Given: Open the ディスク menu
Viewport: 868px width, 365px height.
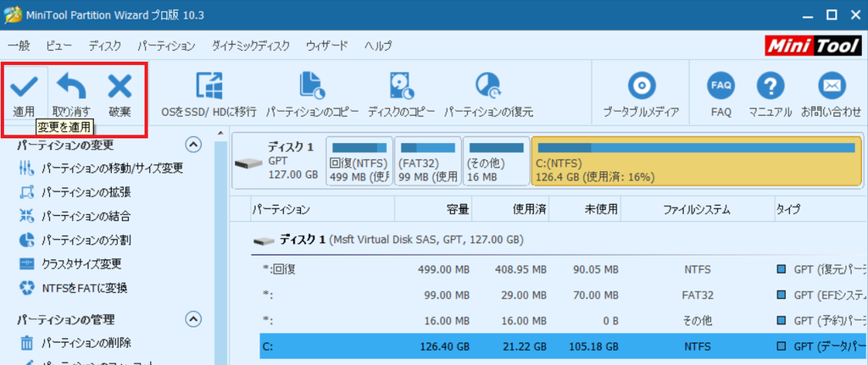Looking at the screenshot, I should click(x=104, y=47).
